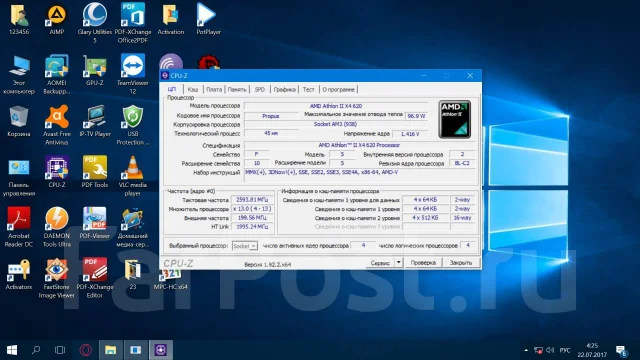Viewport: 640px width, 360px height.
Task: Select the CPU-Z taskbar button
Action: pos(160,350)
